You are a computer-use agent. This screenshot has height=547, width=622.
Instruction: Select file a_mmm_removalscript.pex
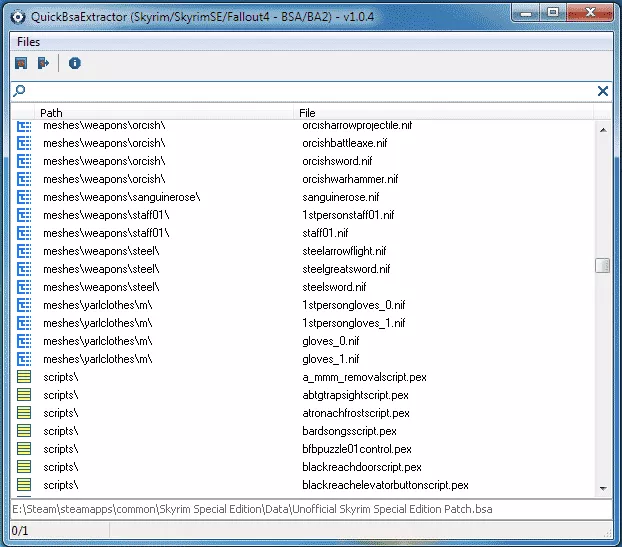click(364, 377)
